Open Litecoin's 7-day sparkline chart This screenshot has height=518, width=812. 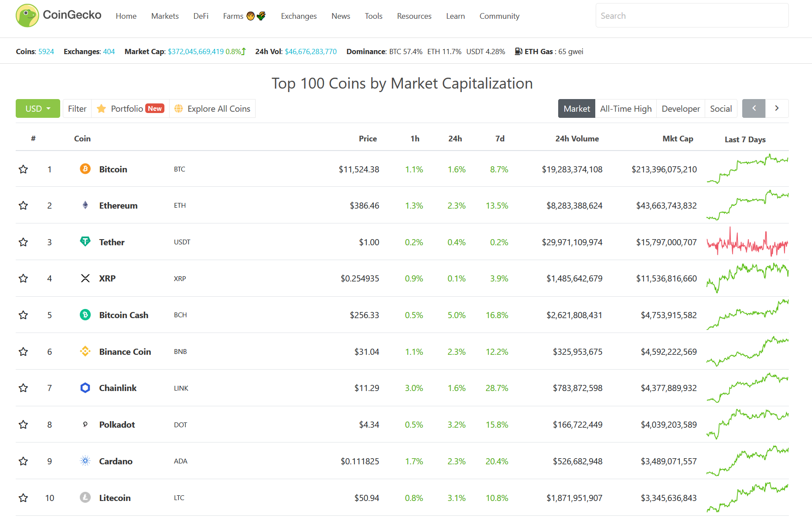747,497
